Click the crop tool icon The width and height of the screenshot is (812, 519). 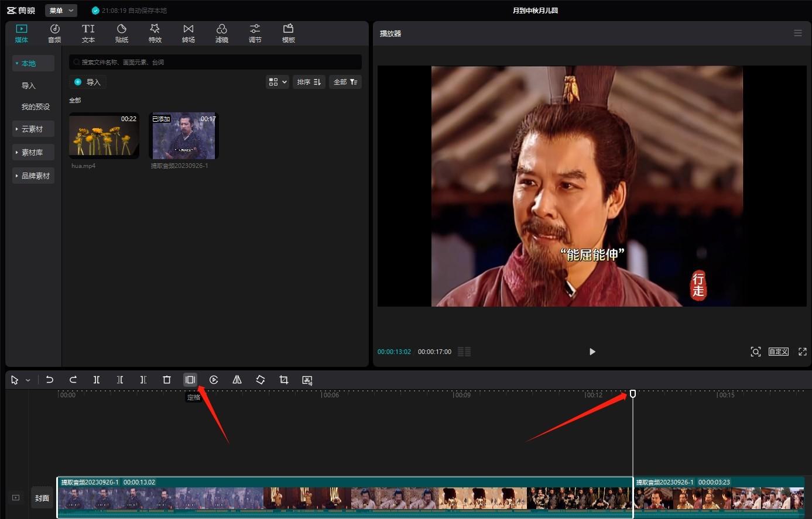point(284,380)
